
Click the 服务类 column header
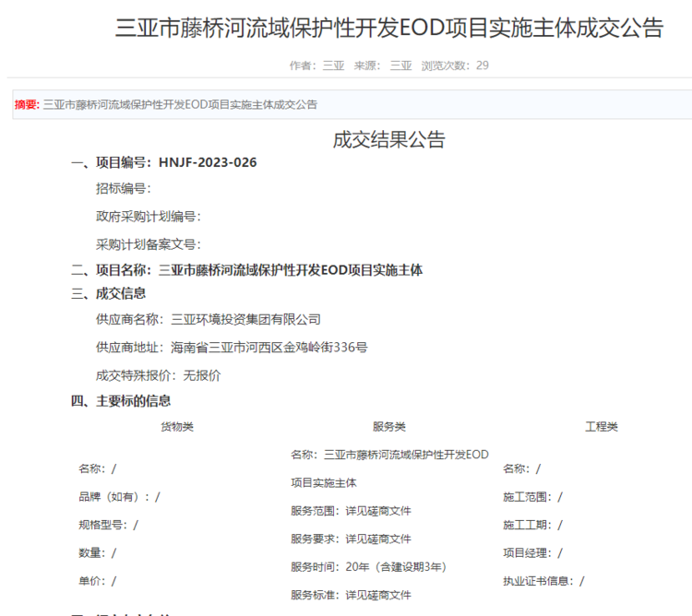(388, 427)
